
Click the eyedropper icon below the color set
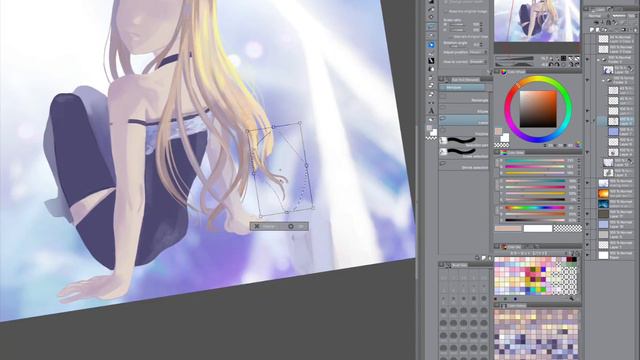tap(571, 299)
